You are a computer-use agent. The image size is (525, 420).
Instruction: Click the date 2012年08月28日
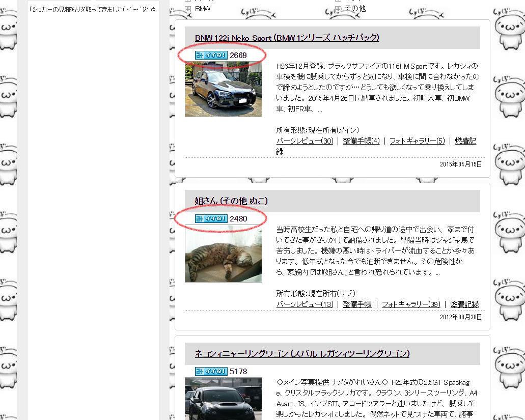coord(461,317)
